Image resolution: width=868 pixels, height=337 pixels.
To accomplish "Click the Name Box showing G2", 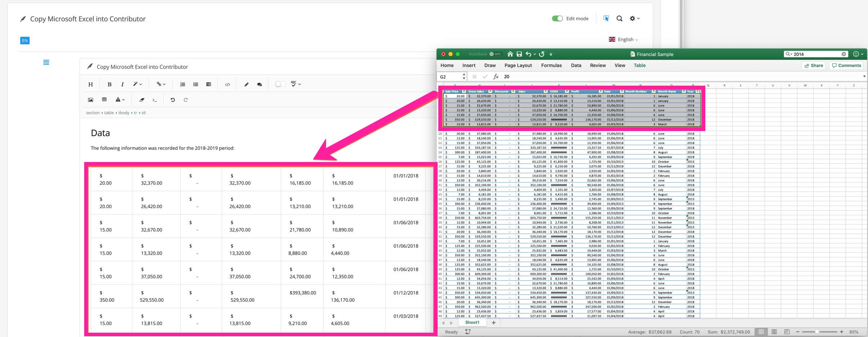I will (x=449, y=77).
